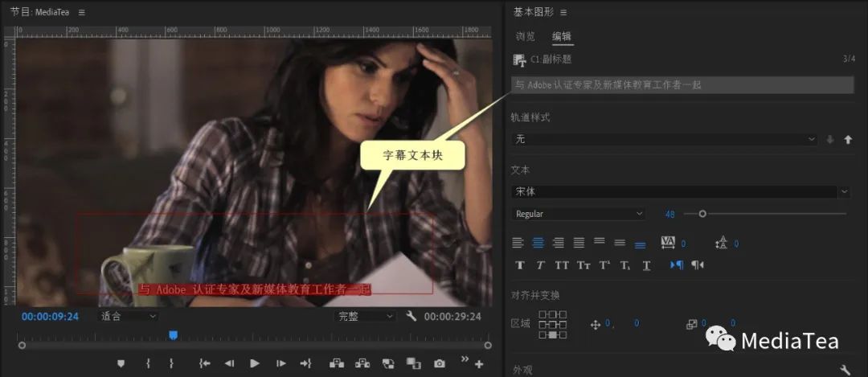Viewport: 868px width, 377px height.
Task: Open the 适合 zoom level dropdown
Action: 129,316
